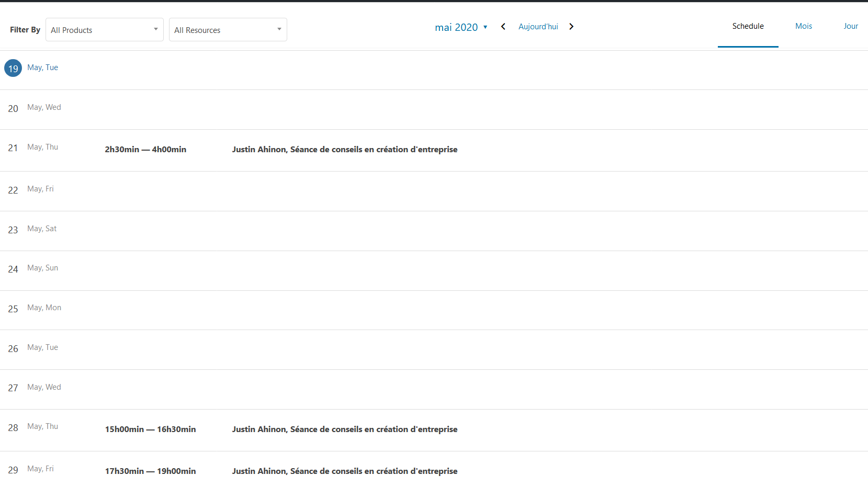
Task: Switch to the Jour view tab
Action: click(850, 26)
